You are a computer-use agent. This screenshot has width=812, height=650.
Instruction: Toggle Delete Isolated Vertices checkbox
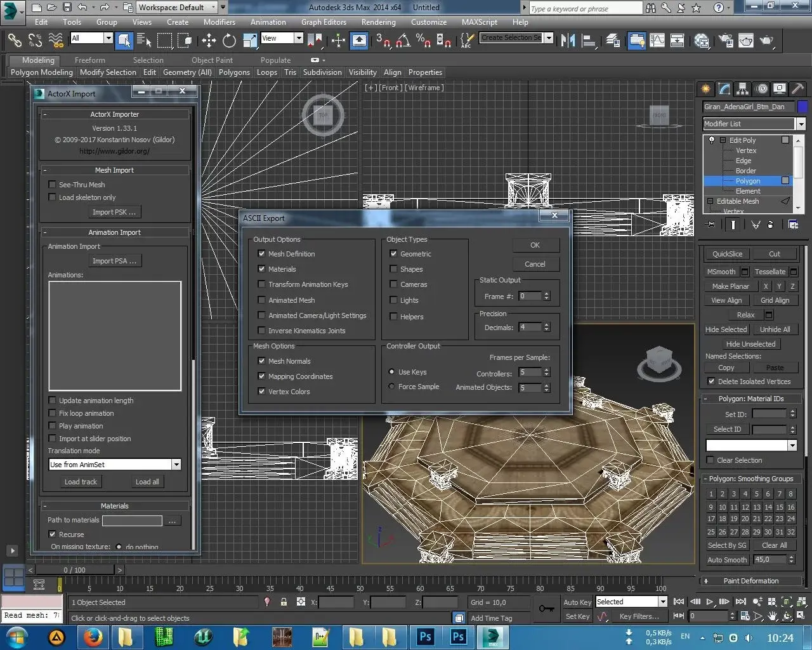[x=711, y=381]
